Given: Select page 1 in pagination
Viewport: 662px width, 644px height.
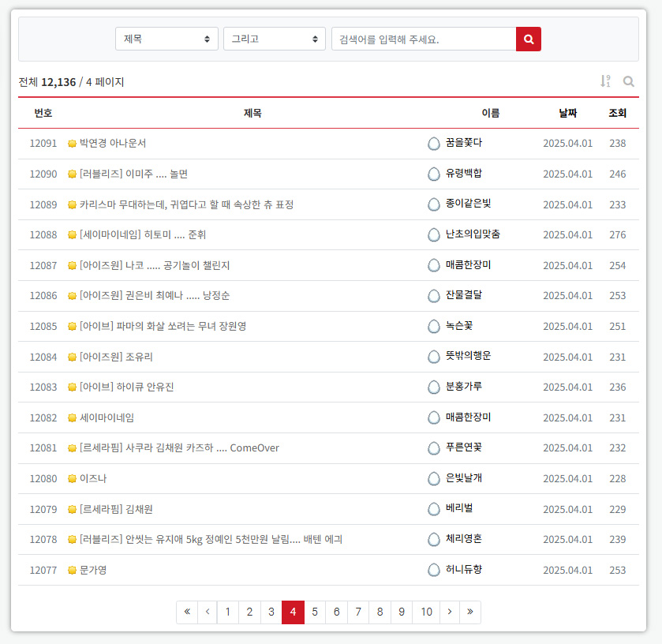Looking at the screenshot, I should 228,612.
